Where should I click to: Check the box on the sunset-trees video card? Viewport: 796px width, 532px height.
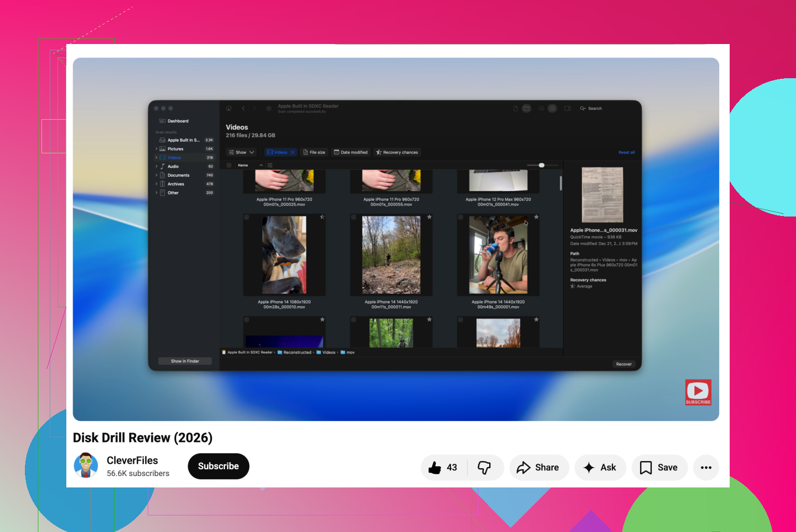(461, 320)
